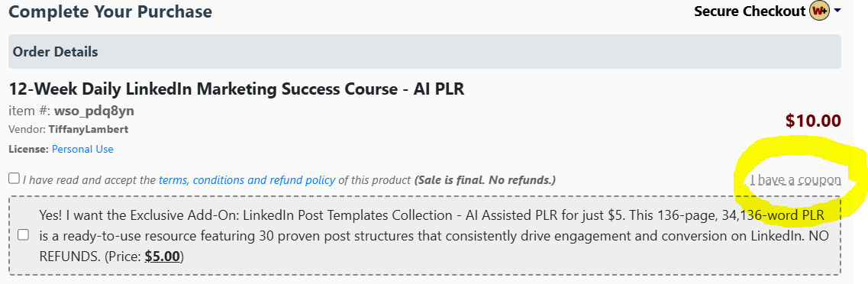Click the Secure Checkout label
Screen dimensions: 868x284
(750, 11)
